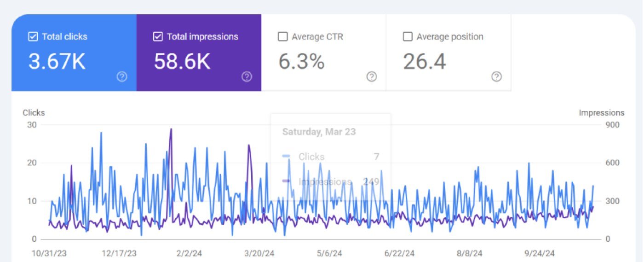Click the Saturday, Mar 23 tooltip heading
The height and width of the screenshot is (262, 644).
319,132
